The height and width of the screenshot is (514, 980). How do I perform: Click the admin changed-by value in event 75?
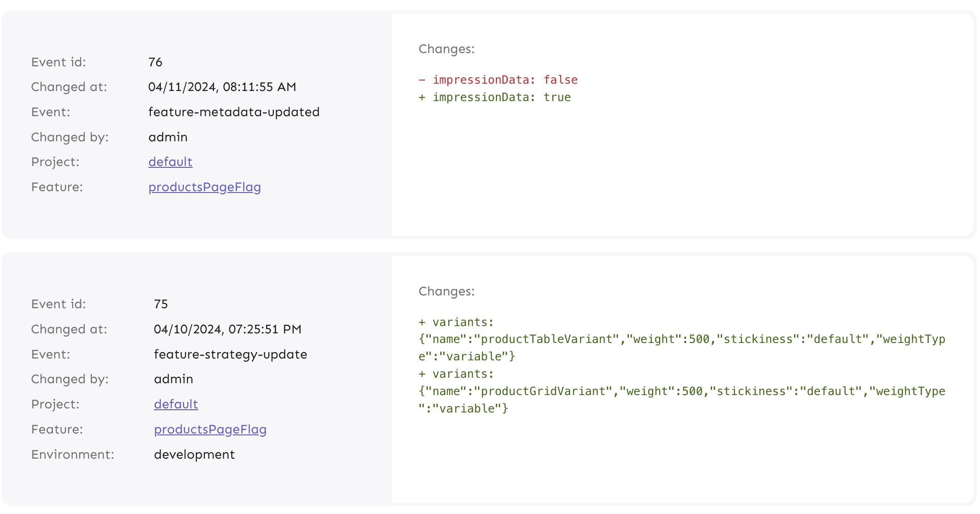(x=173, y=379)
